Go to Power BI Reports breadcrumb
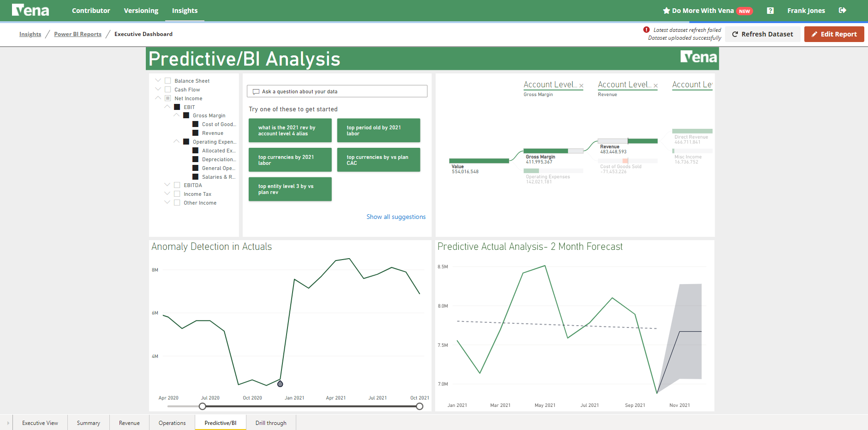Viewport: 868px width, 430px height. (78, 34)
